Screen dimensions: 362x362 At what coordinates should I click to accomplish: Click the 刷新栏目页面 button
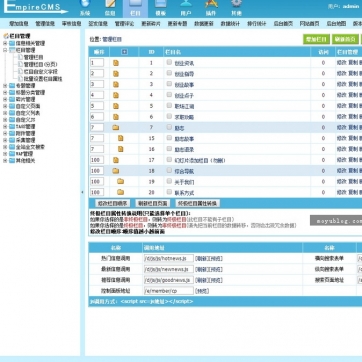[153, 203]
